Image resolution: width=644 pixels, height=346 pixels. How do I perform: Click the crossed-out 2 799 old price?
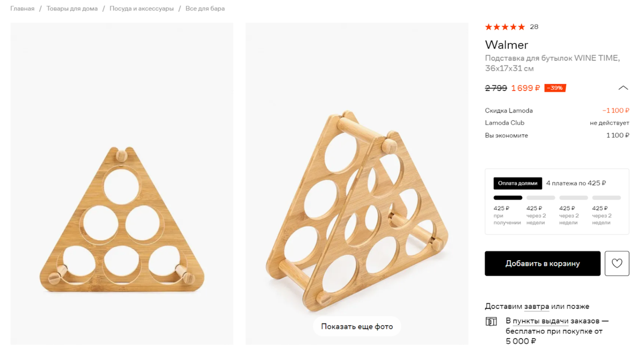pos(496,88)
